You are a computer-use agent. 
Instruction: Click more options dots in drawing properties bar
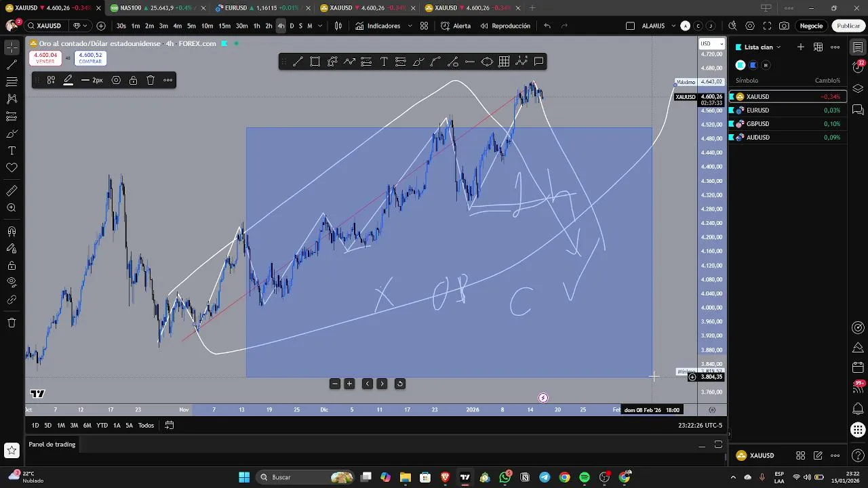click(x=167, y=80)
